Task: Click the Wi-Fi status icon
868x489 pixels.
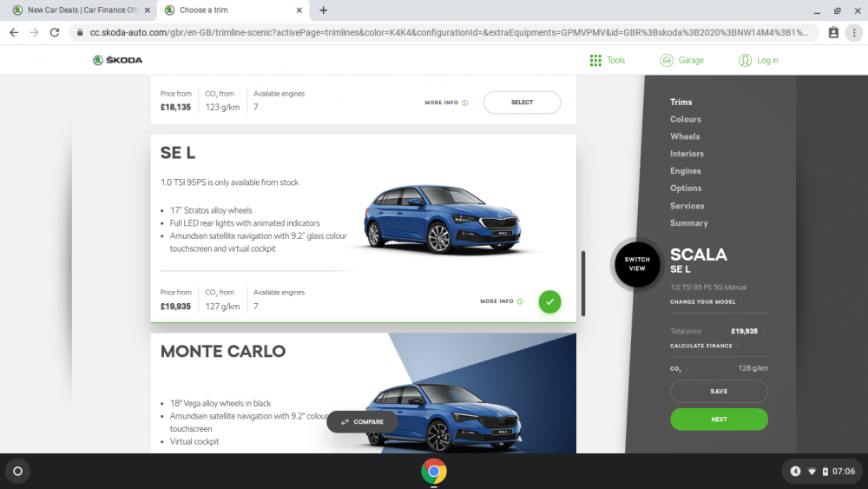Action: (812, 472)
